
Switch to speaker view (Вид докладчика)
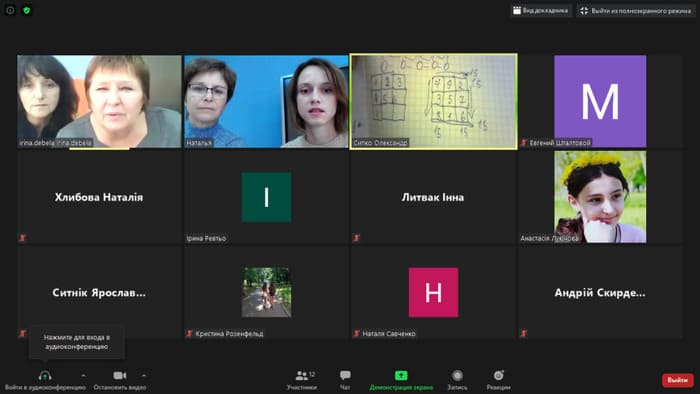pos(540,10)
